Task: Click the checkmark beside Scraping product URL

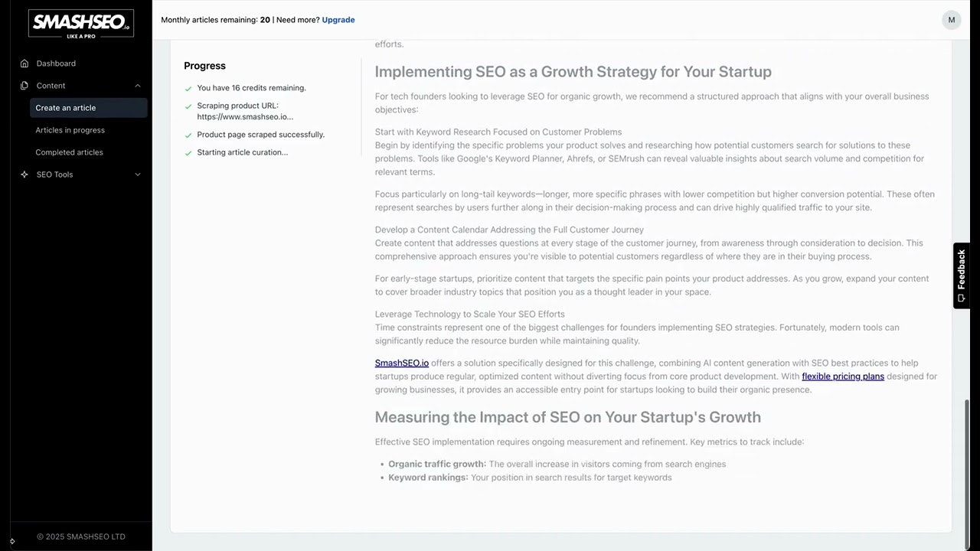Action: (x=188, y=106)
